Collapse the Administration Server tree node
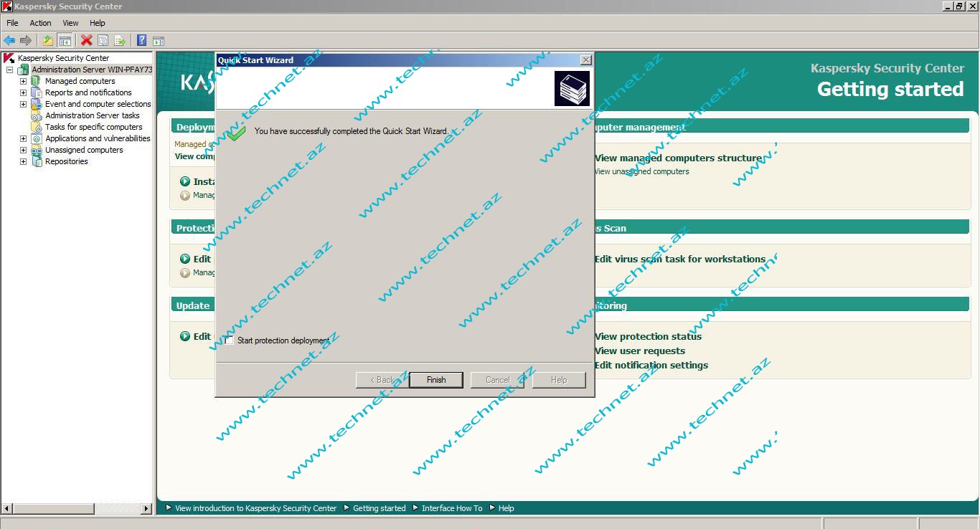The image size is (980, 529). [x=10, y=70]
